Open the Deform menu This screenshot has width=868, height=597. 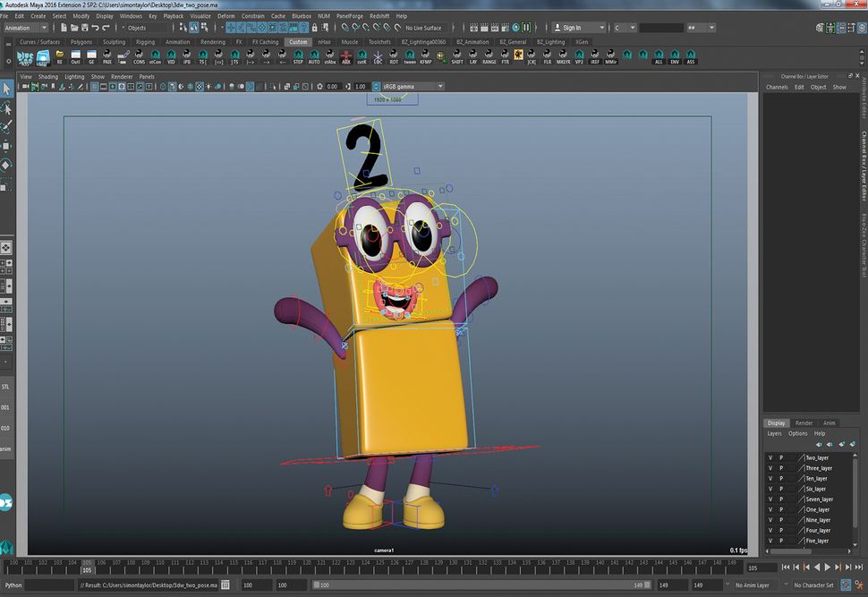coord(226,15)
